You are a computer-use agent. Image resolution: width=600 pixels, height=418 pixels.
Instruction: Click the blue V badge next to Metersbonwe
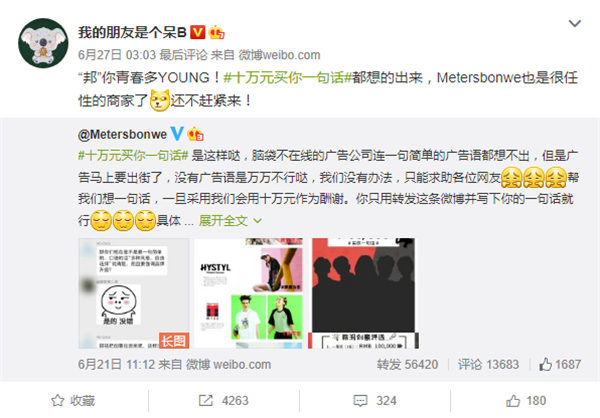[177, 134]
